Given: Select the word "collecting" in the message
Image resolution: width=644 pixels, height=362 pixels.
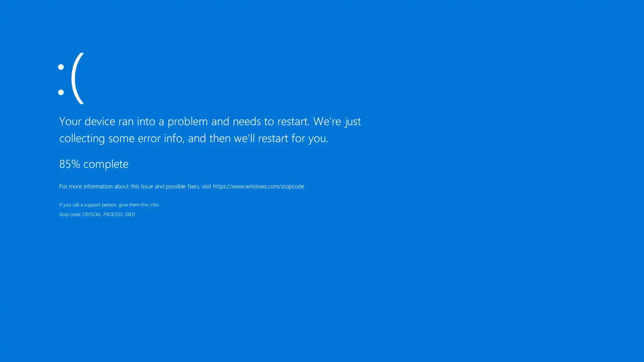Looking at the screenshot, I should [82, 139].
